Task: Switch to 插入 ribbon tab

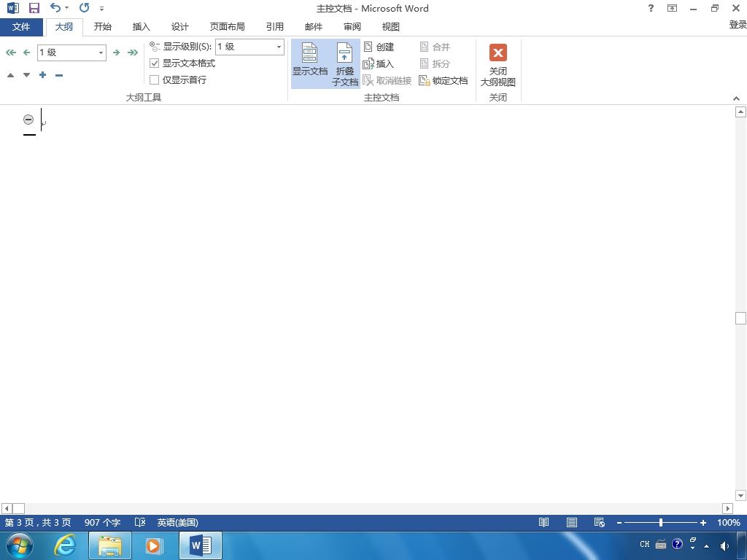Action: [141, 27]
